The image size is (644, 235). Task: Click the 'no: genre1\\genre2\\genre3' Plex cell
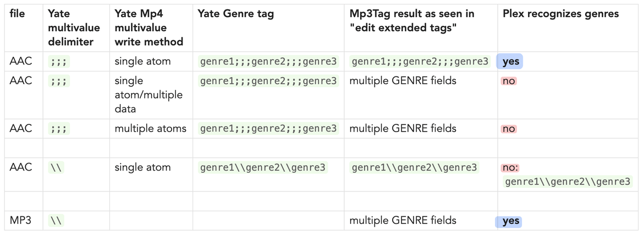tap(567, 175)
